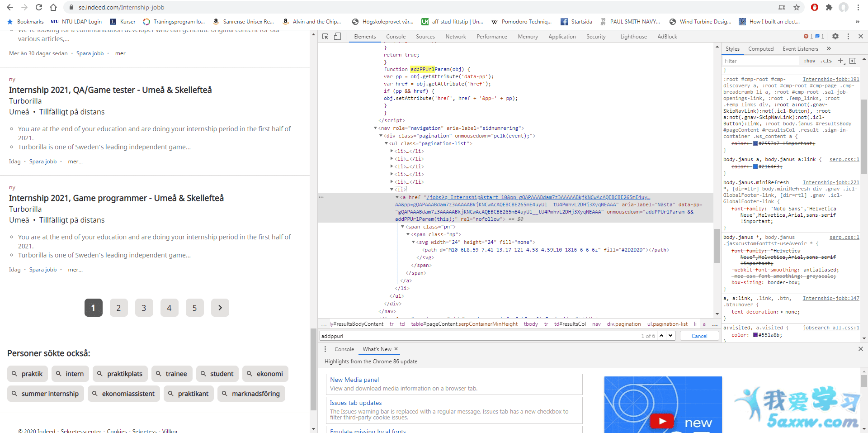
Task: Click the #2557a7 color swatch
Action: tap(755, 143)
